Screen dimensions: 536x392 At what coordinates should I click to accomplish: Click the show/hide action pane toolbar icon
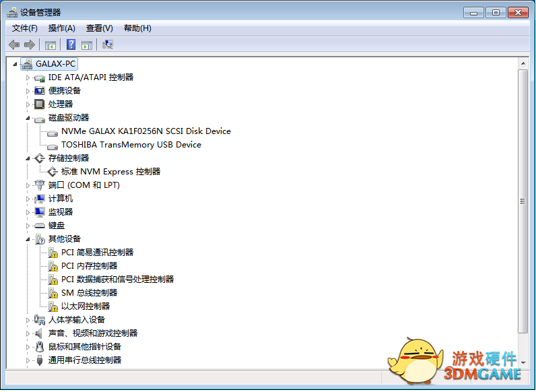click(x=87, y=45)
